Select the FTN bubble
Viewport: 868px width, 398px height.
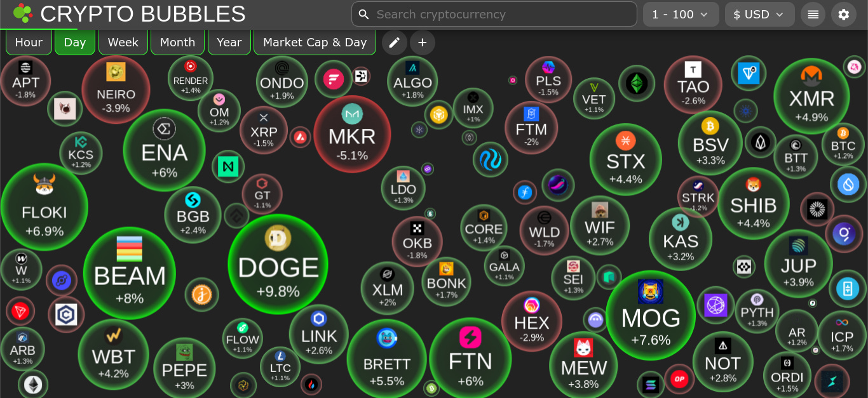(x=470, y=359)
